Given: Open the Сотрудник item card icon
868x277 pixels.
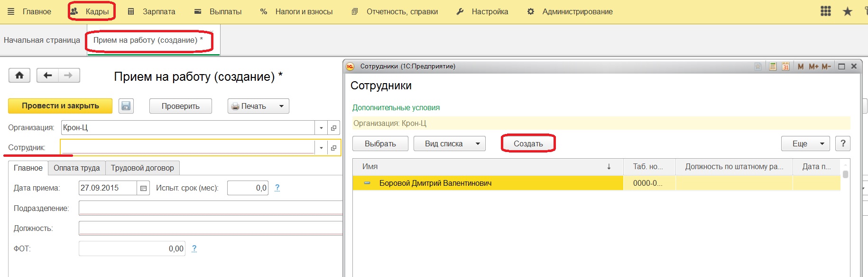Looking at the screenshot, I should [333, 148].
